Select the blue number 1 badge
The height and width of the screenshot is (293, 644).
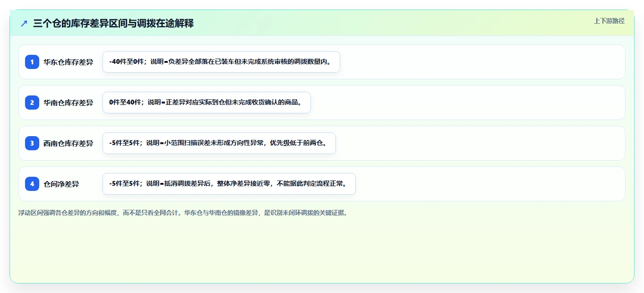32,62
